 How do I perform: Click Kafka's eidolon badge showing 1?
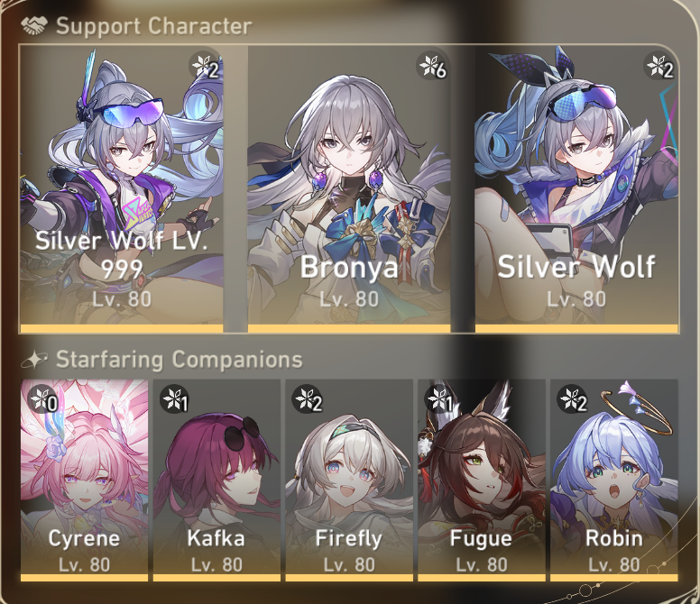click(x=175, y=399)
